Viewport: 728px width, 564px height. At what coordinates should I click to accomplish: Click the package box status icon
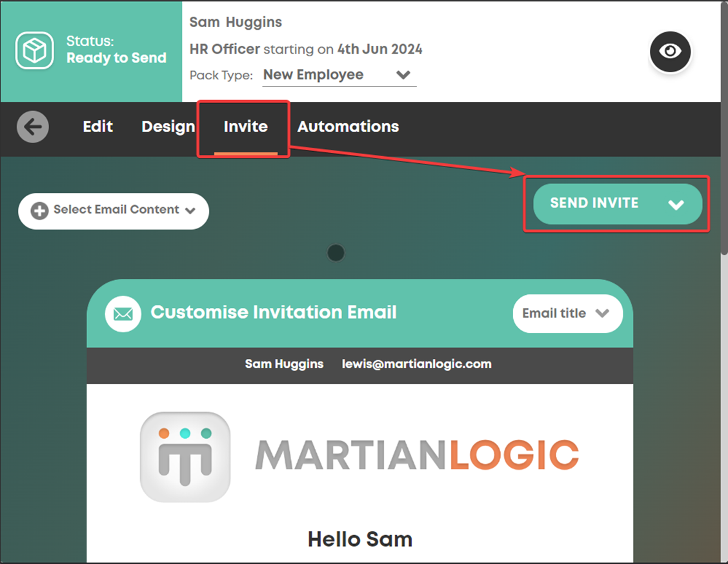tap(34, 50)
